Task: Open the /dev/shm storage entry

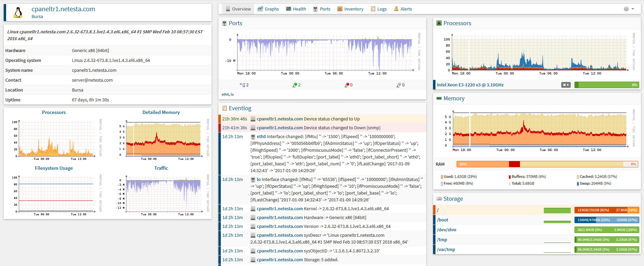Action: click(x=446, y=230)
